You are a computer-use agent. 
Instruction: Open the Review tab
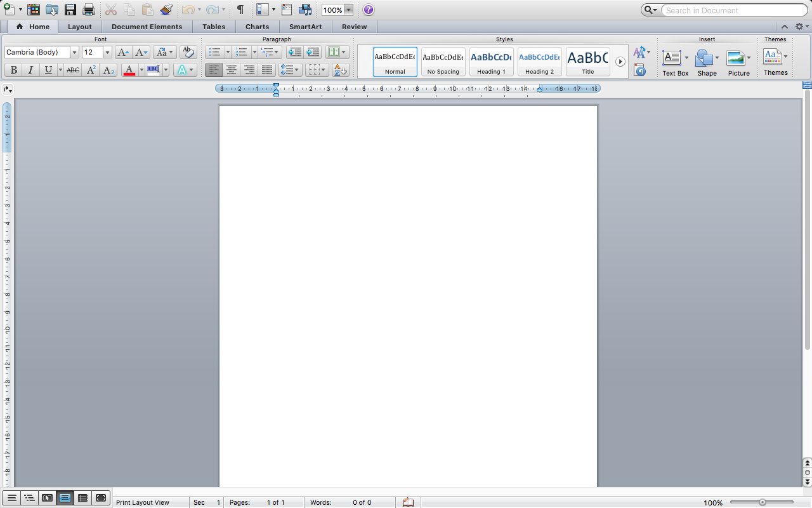pyautogui.click(x=354, y=27)
